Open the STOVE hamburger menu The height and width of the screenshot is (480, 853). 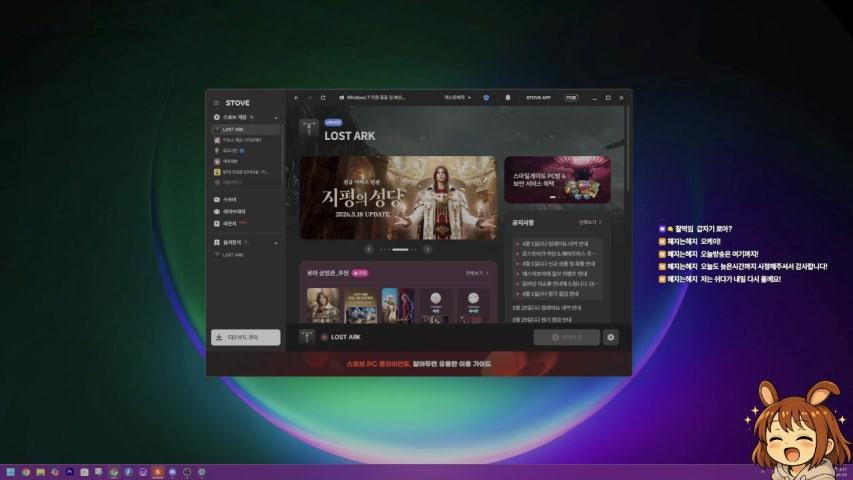(x=216, y=102)
